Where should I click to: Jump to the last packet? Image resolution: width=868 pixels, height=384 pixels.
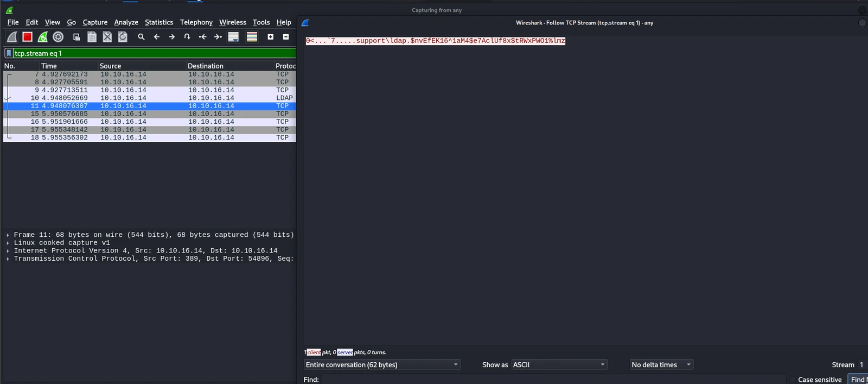(x=218, y=37)
